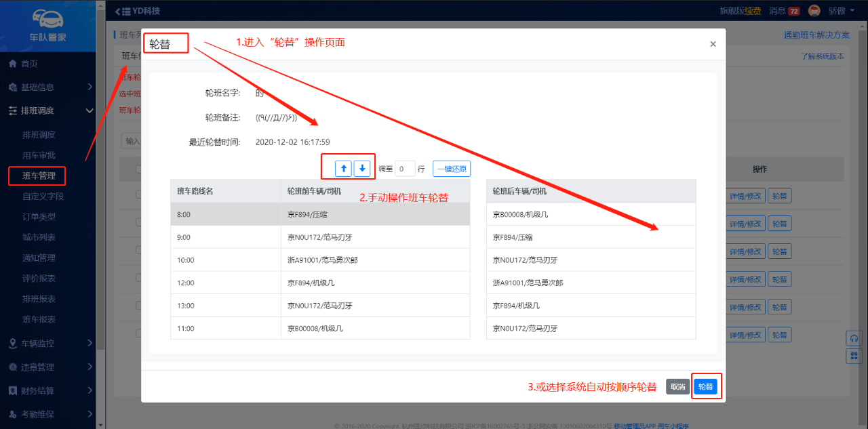The image size is (868, 429).
Task: Click the user avatar icon
Action: (x=814, y=11)
